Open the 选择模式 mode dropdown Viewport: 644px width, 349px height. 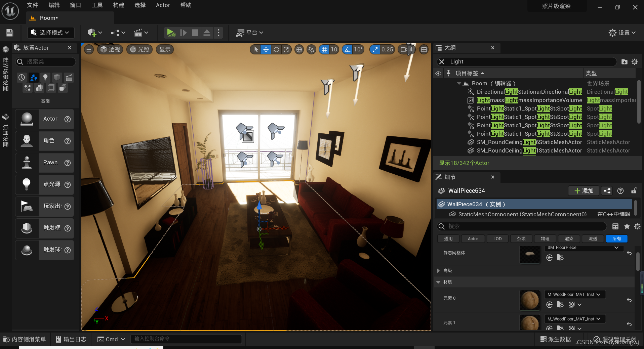51,33
